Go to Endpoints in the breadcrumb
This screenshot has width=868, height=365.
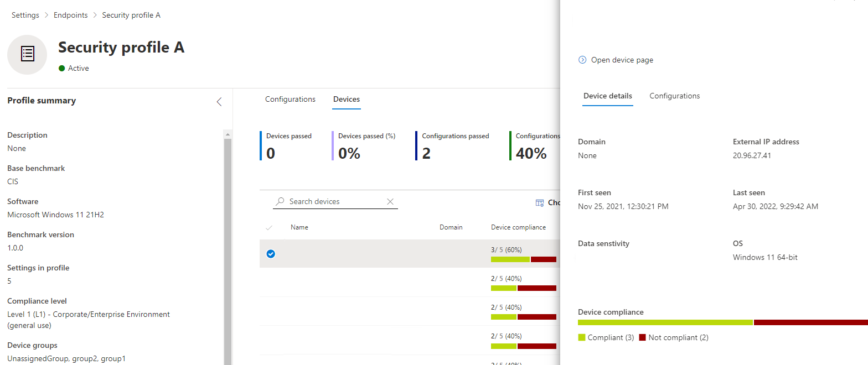click(x=70, y=15)
